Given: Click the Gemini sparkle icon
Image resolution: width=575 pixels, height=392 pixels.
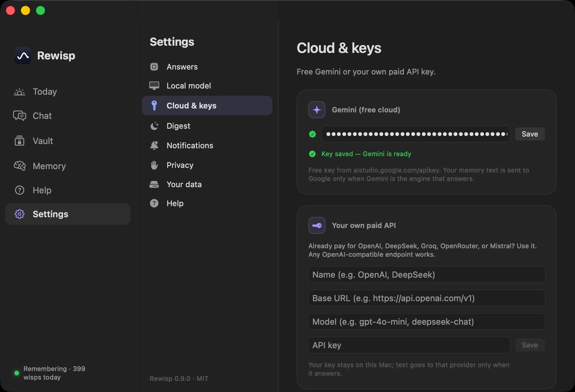Looking at the screenshot, I should (x=317, y=110).
